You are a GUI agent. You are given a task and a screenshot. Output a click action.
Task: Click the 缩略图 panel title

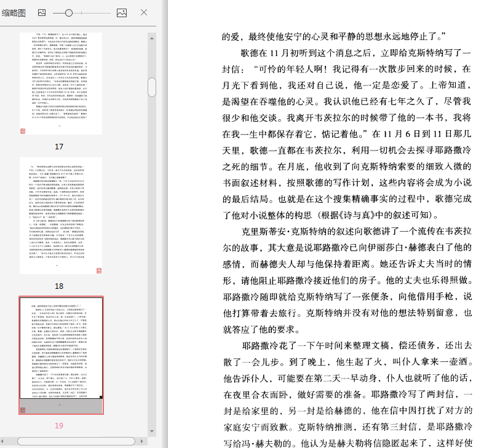tap(14, 13)
